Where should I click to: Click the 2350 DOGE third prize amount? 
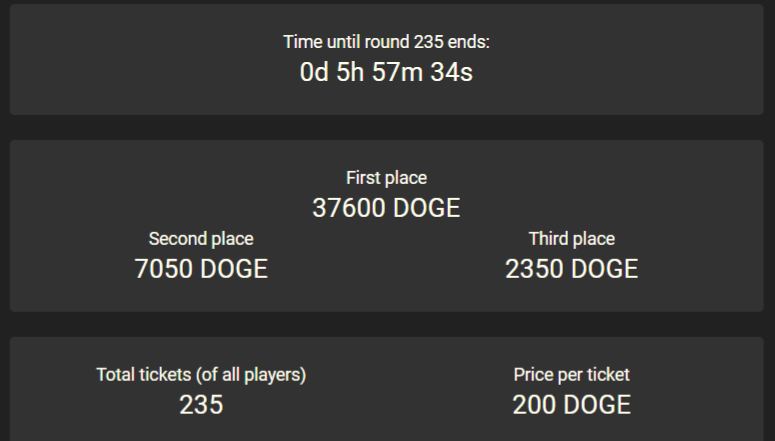click(572, 269)
